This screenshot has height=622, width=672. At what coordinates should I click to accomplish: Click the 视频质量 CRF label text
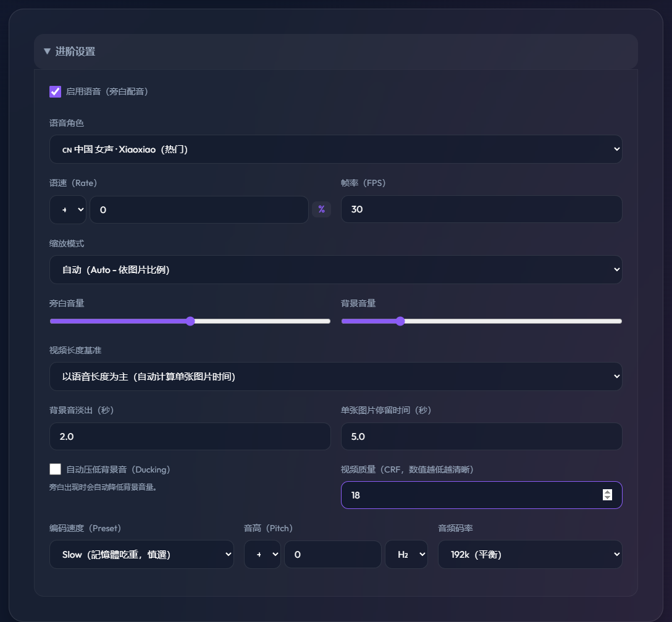[407, 469]
